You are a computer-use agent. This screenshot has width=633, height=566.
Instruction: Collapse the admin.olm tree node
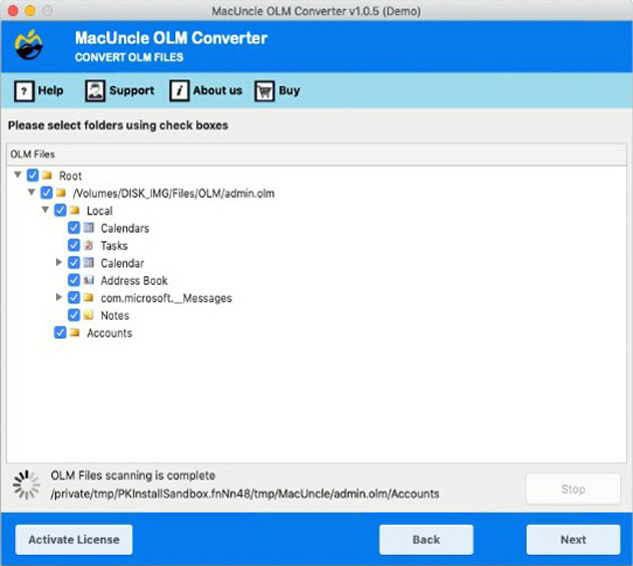[31, 192]
